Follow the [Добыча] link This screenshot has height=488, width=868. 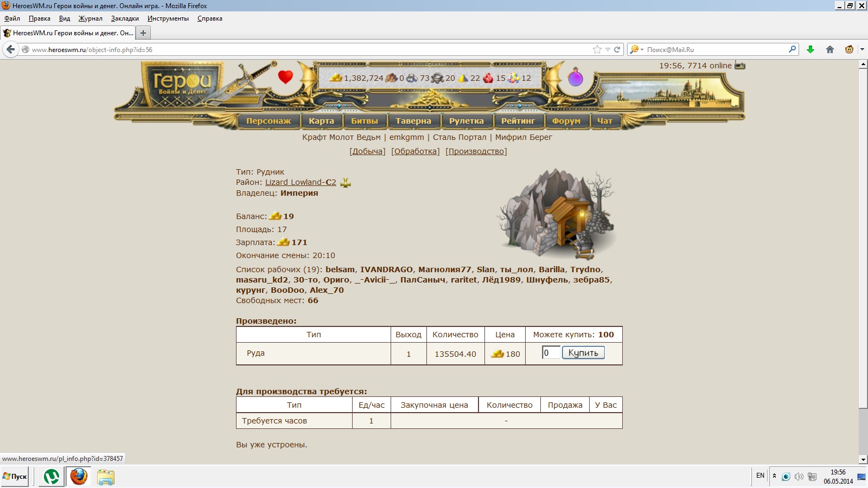367,151
